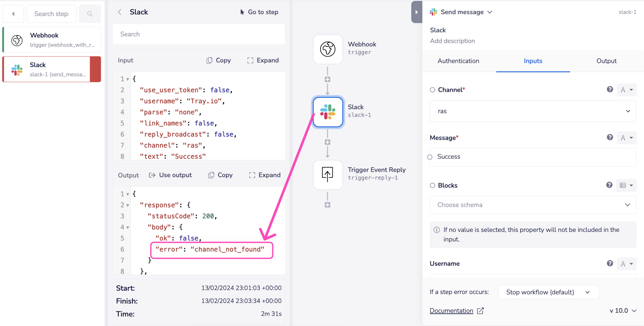Select the Slack node icon on canvas

328,112
